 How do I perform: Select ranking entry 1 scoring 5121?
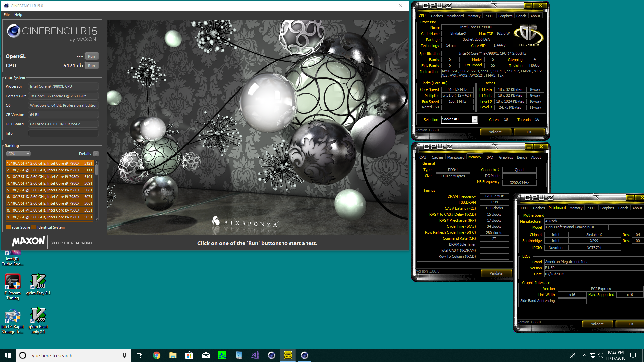click(x=49, y=163)
